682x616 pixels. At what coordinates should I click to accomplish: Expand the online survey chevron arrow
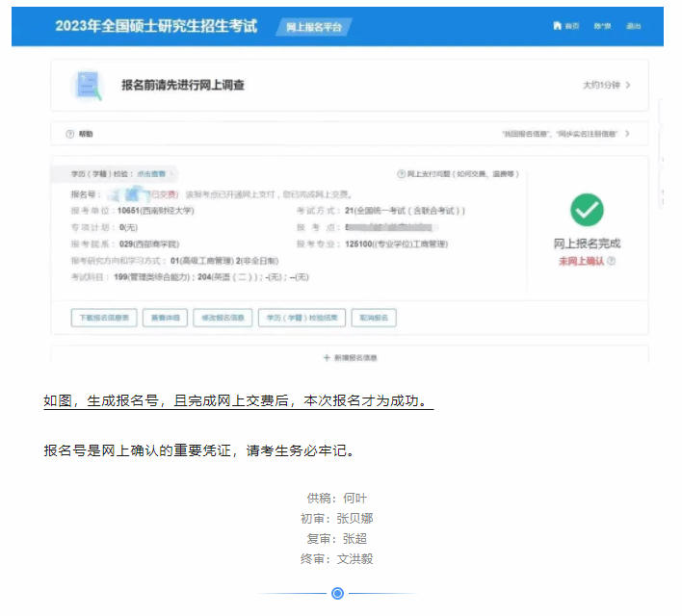point(628,86)
